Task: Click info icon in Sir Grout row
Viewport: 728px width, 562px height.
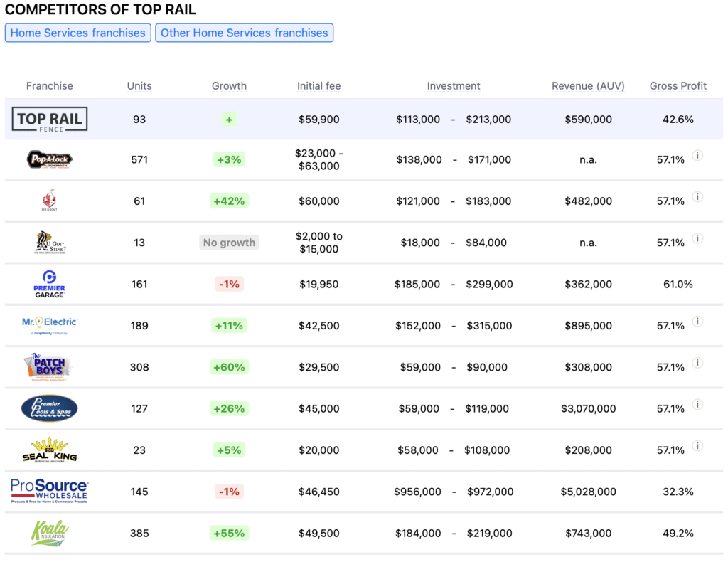Action: tap(697, 196)
